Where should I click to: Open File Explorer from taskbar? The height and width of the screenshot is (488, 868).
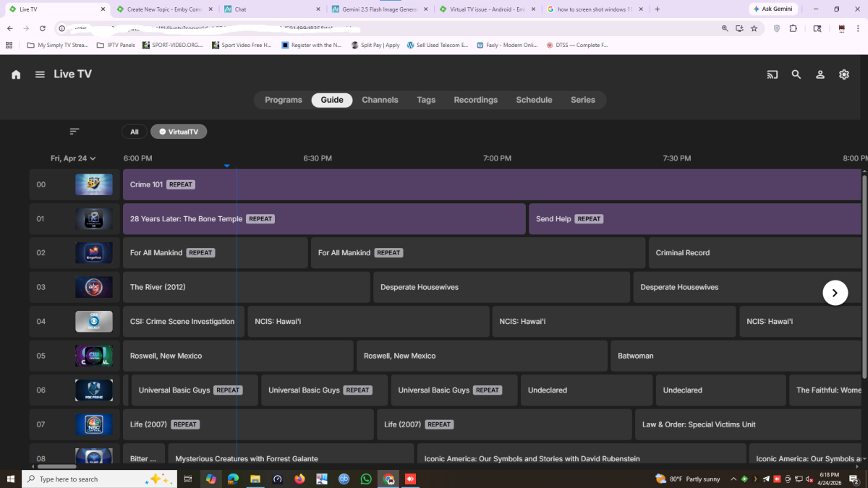point(255,479)
